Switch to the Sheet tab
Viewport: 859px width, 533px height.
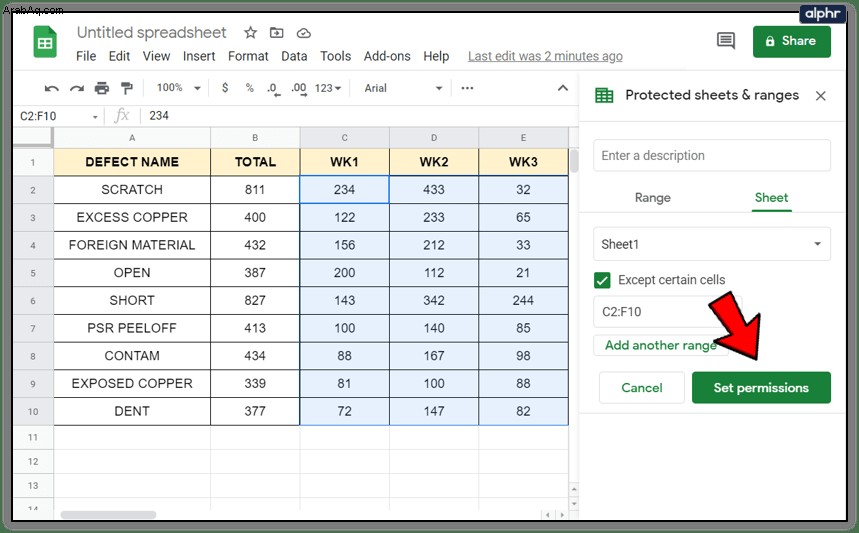771,198
